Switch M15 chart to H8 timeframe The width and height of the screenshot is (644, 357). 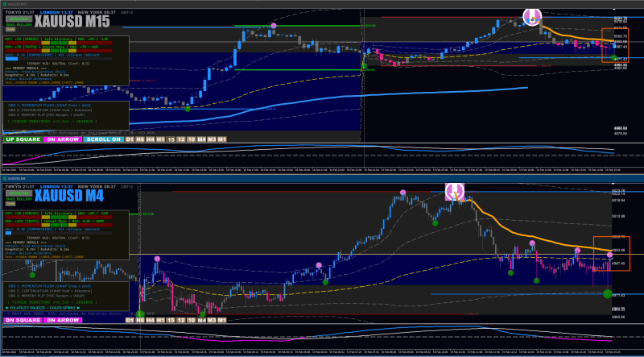pyautogui.click(x=140, y=139)
